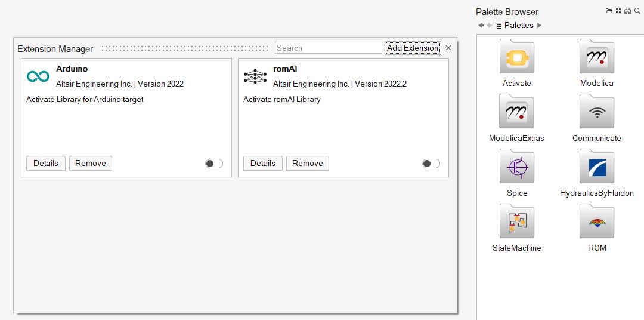644x320 pixels.
Task: Open the Activate palette folder
Action: (516, 58)
